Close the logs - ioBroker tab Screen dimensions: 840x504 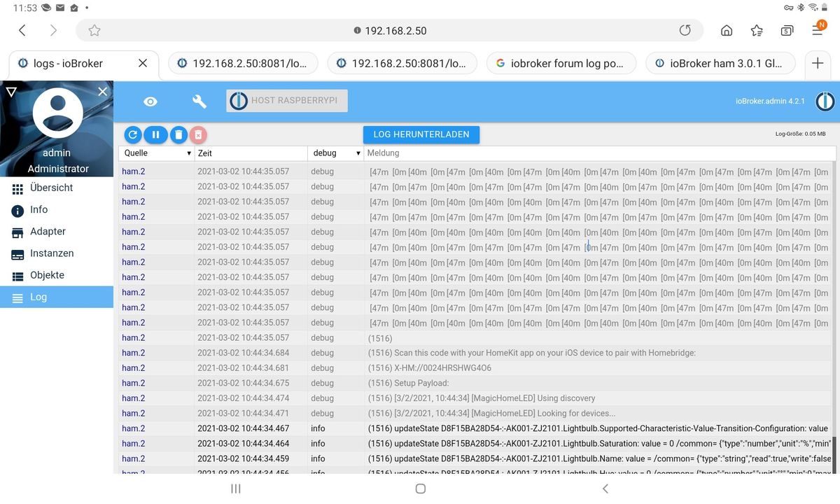pyautogui.click(x=143, y=63)
